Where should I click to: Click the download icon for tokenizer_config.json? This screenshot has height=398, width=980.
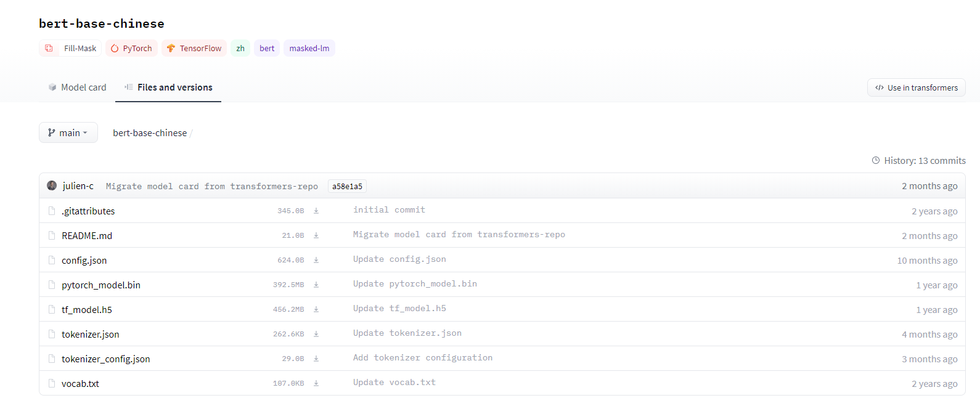tap(316, 359)
